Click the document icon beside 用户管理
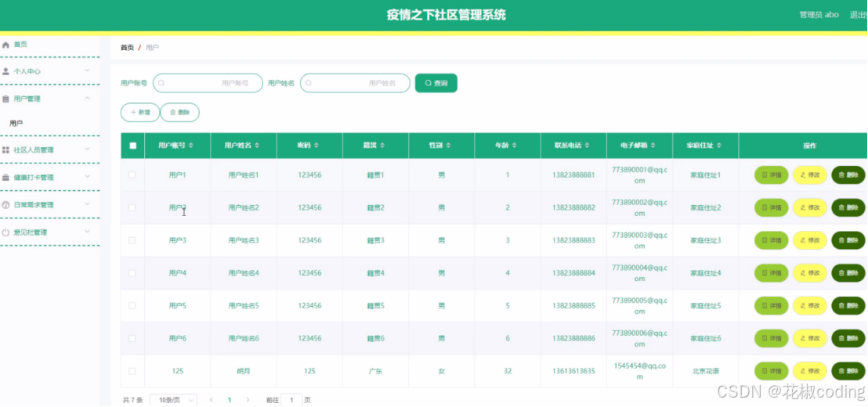868x407 pixels. [6, 99]
